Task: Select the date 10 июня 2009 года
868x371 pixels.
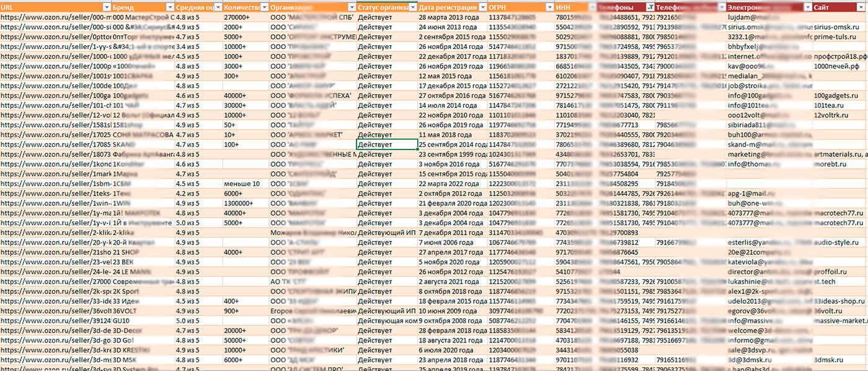Action: [453, 310]
